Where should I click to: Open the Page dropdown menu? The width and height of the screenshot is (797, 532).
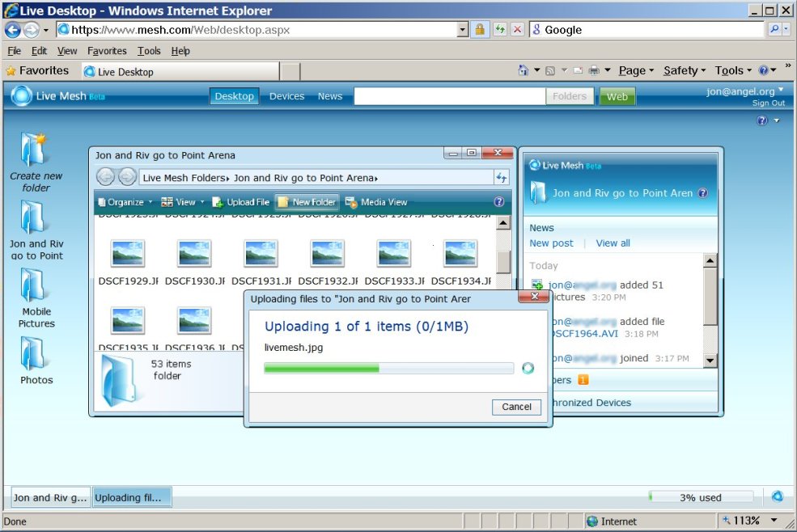coord(636,70)
